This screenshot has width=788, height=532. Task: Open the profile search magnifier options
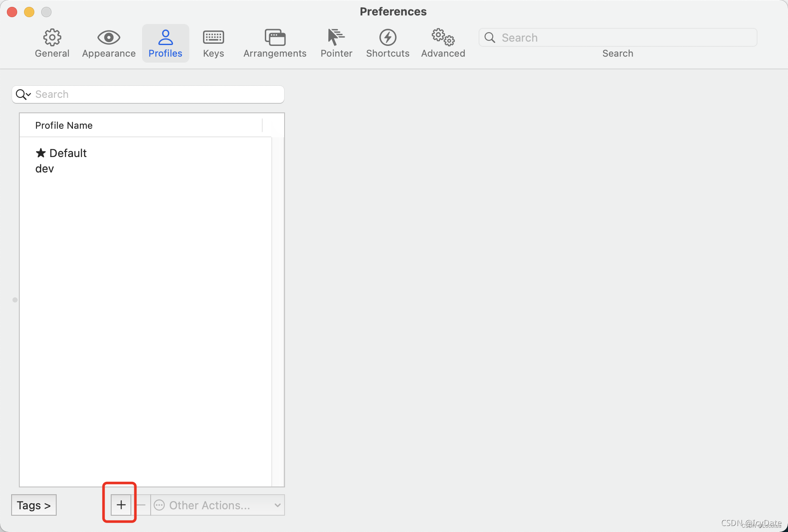[x=23, y=94]
